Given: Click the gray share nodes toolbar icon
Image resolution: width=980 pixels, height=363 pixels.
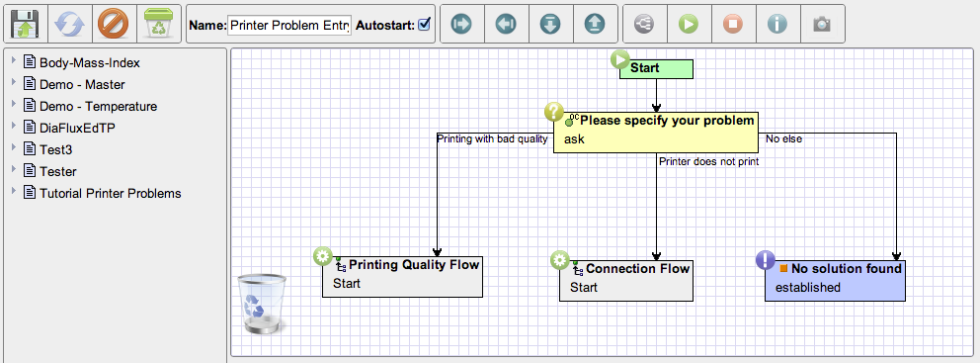Looking at the screenshot, I should tap(644, 25).
